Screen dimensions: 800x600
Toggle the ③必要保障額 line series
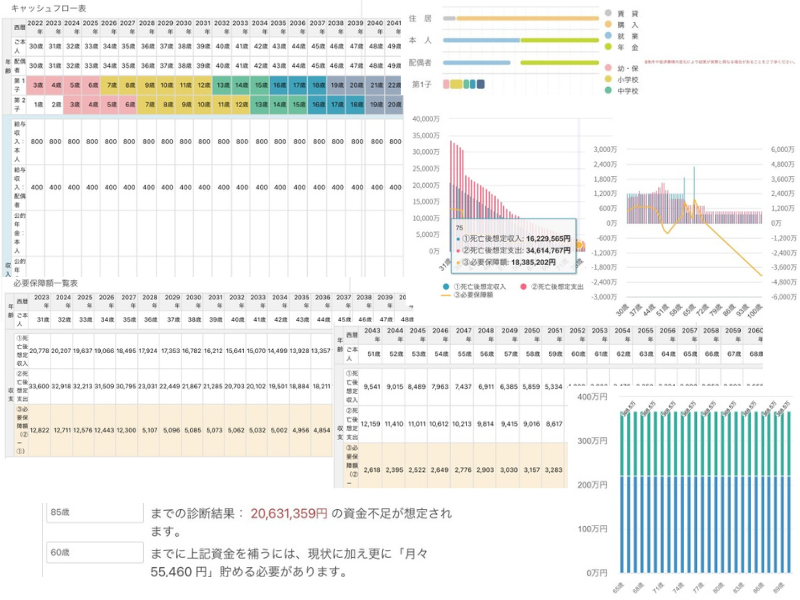(478, 297)
